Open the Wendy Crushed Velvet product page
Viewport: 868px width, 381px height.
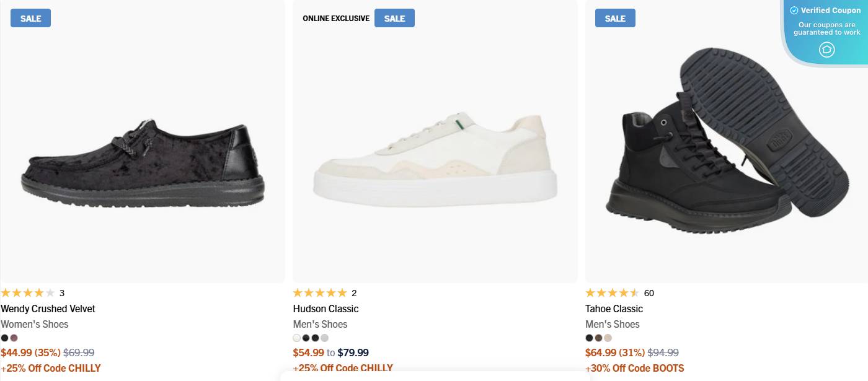click(x=49, y=309)
